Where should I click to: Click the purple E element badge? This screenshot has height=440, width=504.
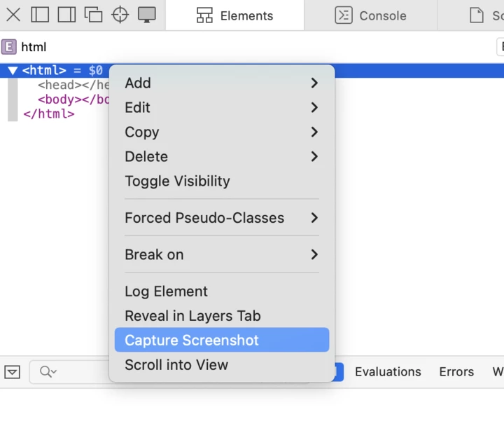(9, 47)
